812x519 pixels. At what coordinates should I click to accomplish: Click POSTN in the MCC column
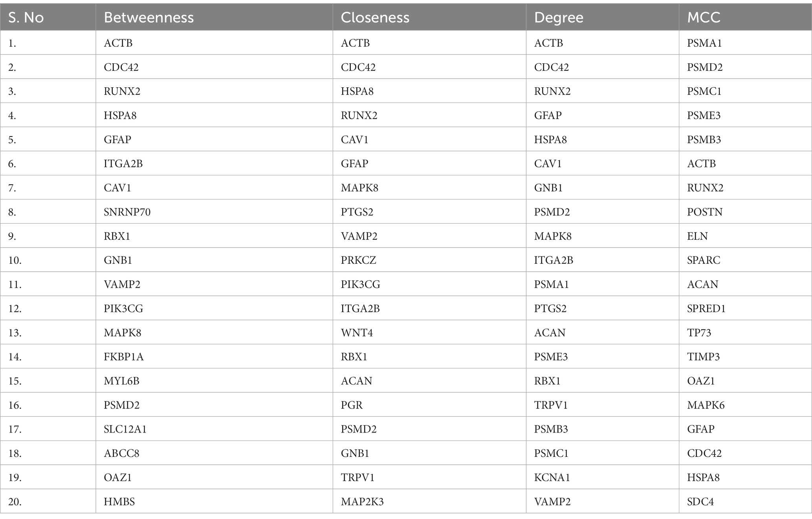coord(705,212)
